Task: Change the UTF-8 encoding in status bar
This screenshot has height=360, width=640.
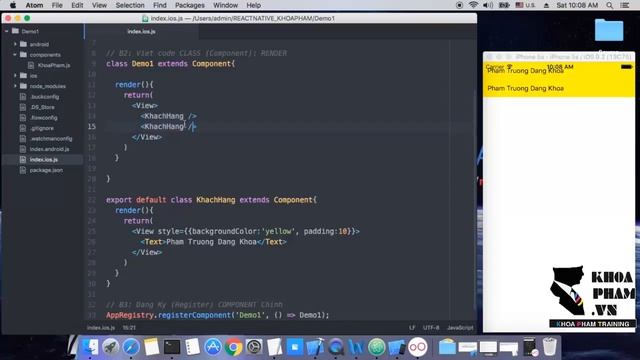Action: 431,327
